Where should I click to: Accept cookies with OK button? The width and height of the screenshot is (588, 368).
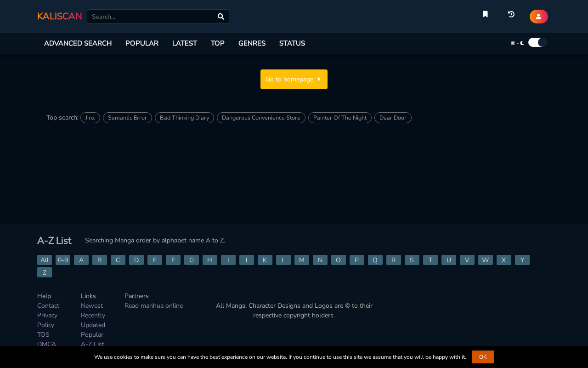pyautogui.click(x=483, y=357)
